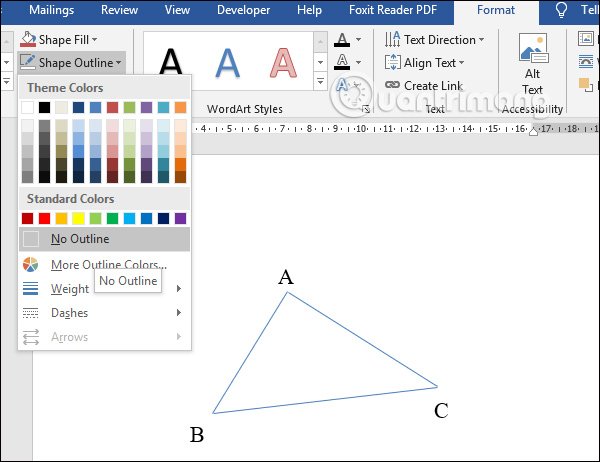This screenshot has width=600, height=462.
Task: Click the More Outline Colors wheel icon
Action: tap(30, 264)
